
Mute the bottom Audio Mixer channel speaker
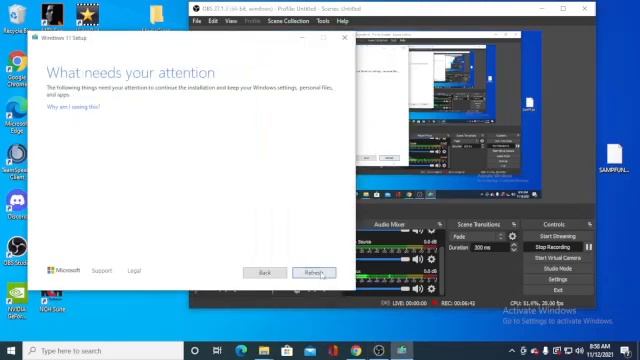(418, 289)
